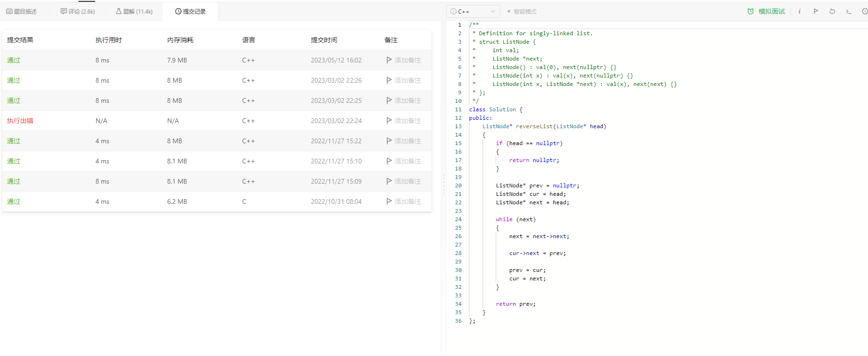Switch to the 评论 (2.6k) tab
The height and width of the screenshot is (356, 868).
point(78,11)
